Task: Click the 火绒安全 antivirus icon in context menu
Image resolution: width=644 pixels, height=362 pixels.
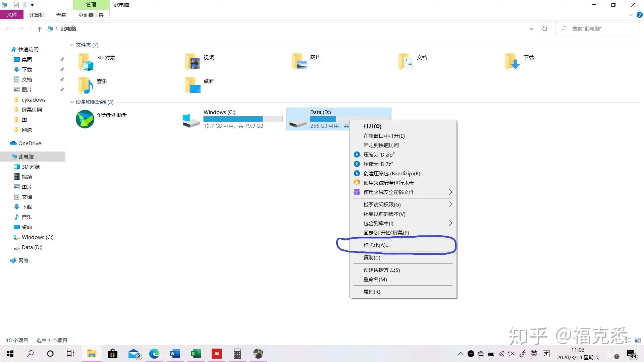Action: [357, 183]
